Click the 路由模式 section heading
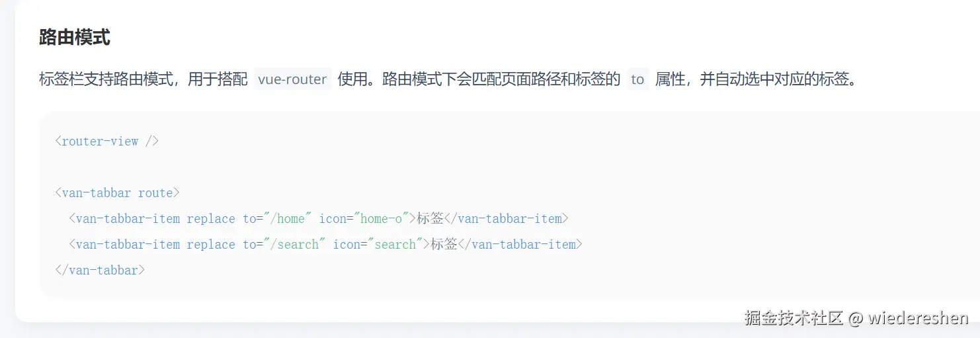The width and height of the screenshot is (980, 338). click(74, 37)
